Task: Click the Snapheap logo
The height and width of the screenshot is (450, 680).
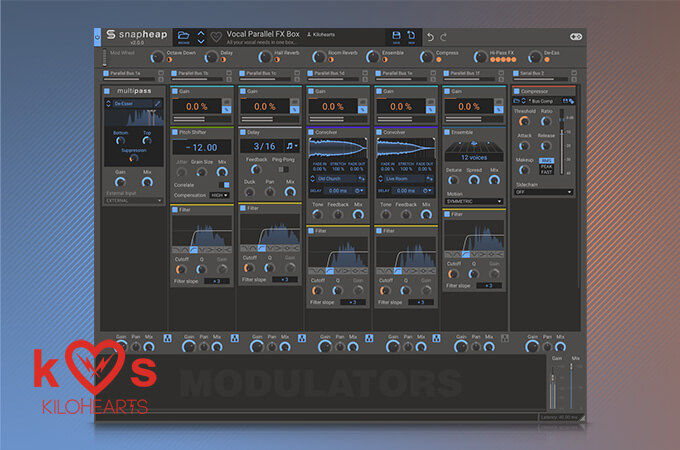Action: (137, 35)
